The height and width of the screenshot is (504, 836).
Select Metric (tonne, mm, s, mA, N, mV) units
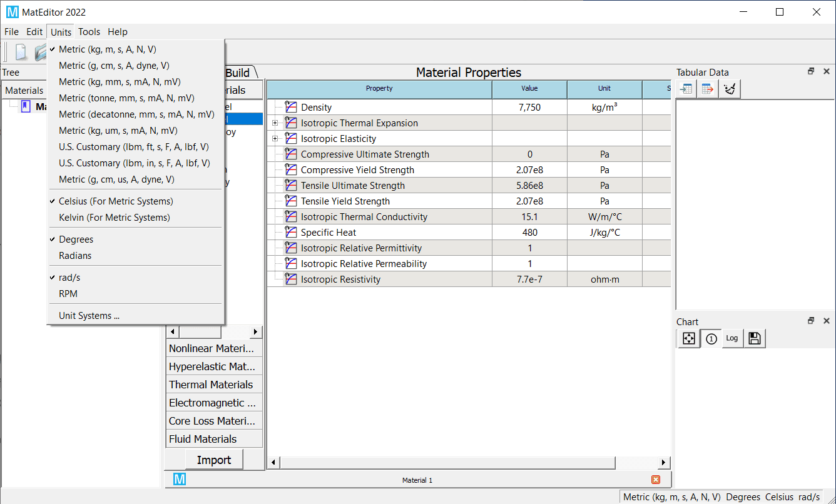136,98
